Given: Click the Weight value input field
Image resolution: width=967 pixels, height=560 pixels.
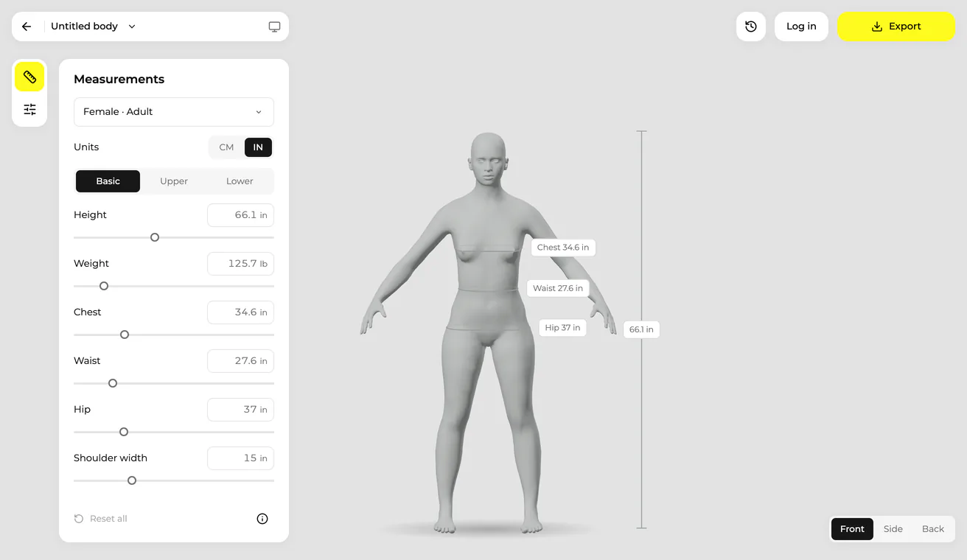Looking at the screenshot, I should [x=240, y=264].
